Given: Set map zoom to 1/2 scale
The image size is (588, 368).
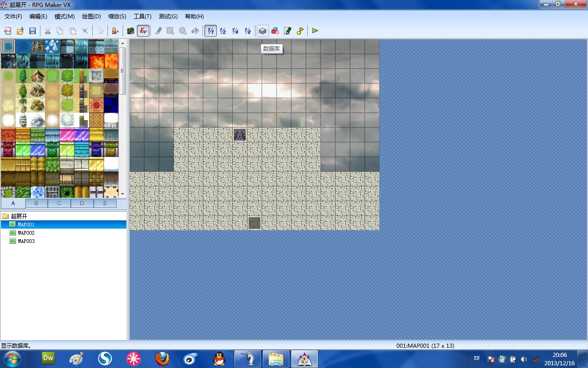Looking at the screenshot, I should (223, 31).
